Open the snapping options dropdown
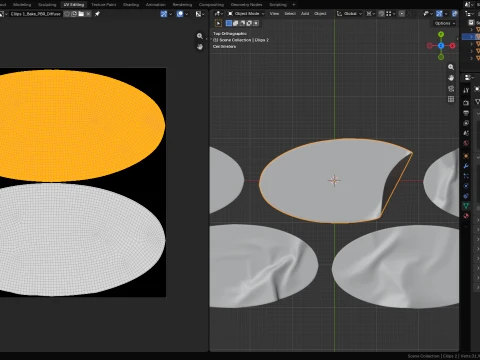 click(x=391, y=14)
